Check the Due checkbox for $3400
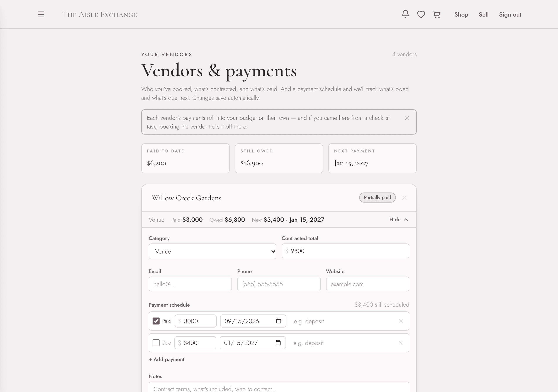 (x=156, y=343)
